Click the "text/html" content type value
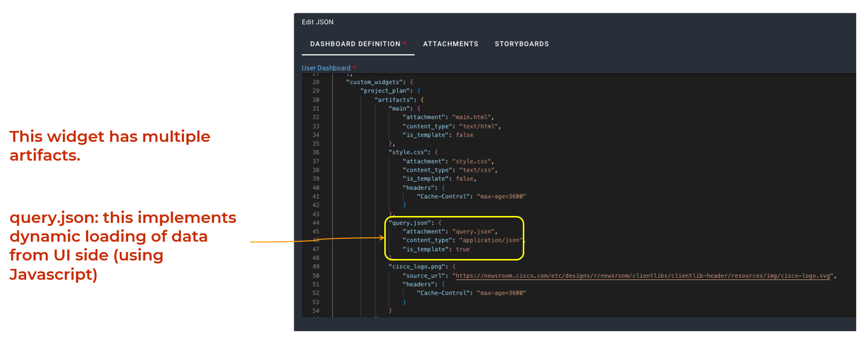This screenshot has height=344, width=868. 479,127
